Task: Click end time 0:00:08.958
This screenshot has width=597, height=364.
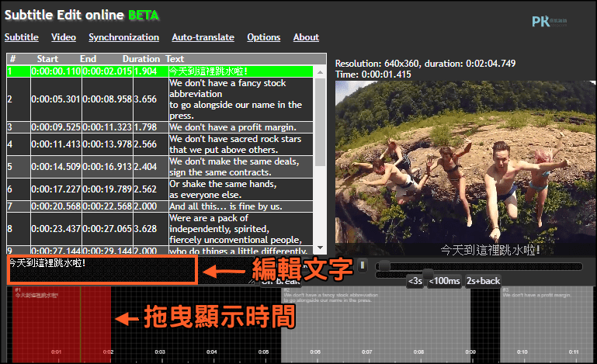Action: [107, 99]
